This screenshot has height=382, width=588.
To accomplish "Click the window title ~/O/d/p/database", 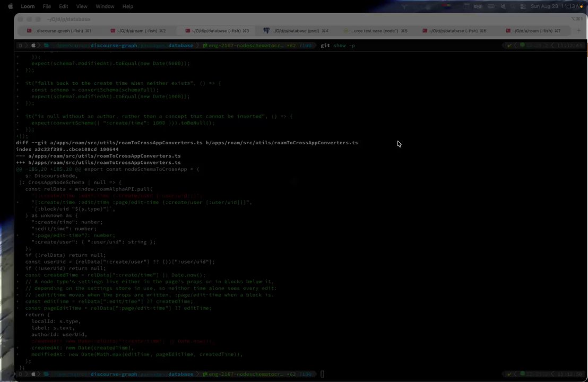I will coord(68,19).
